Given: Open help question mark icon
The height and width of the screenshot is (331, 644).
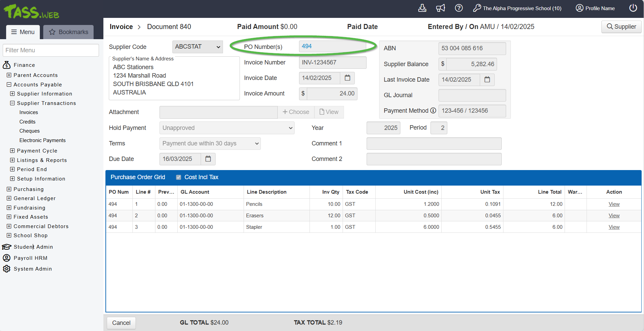Looking at the screenshot, I should 459,8.
